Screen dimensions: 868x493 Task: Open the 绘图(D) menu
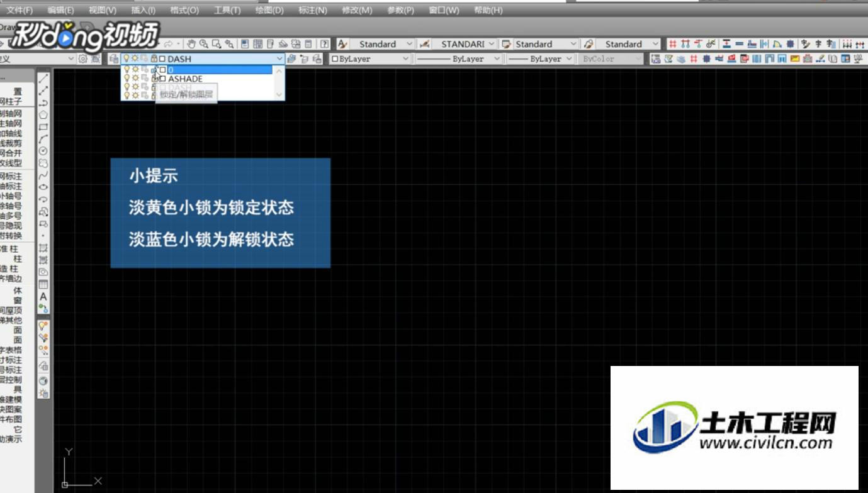pyautogui.click(x=269, y=10)
